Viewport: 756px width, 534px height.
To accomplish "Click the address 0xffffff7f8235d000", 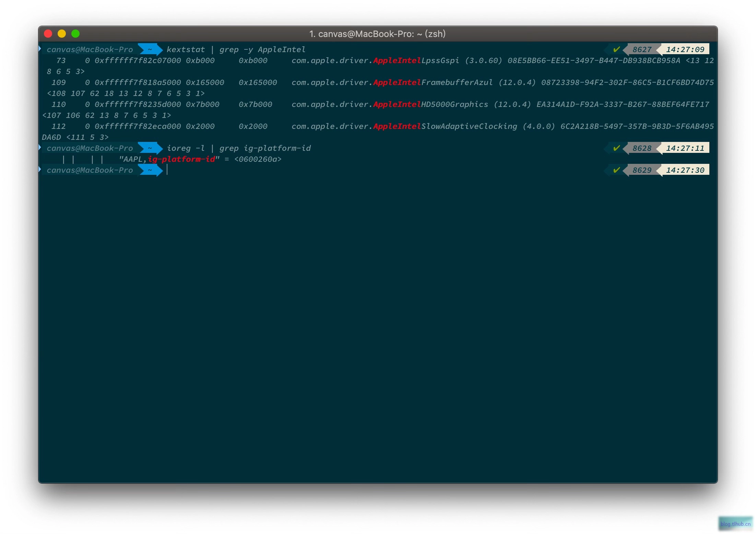I will 138,105.
